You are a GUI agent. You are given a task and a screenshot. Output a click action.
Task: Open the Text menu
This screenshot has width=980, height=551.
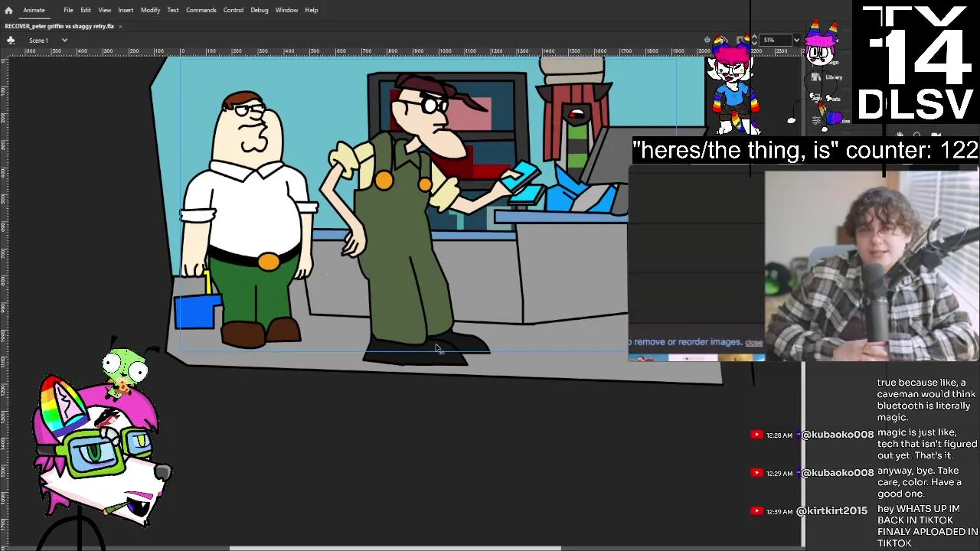pyautogui.click(x=173, y=10)
